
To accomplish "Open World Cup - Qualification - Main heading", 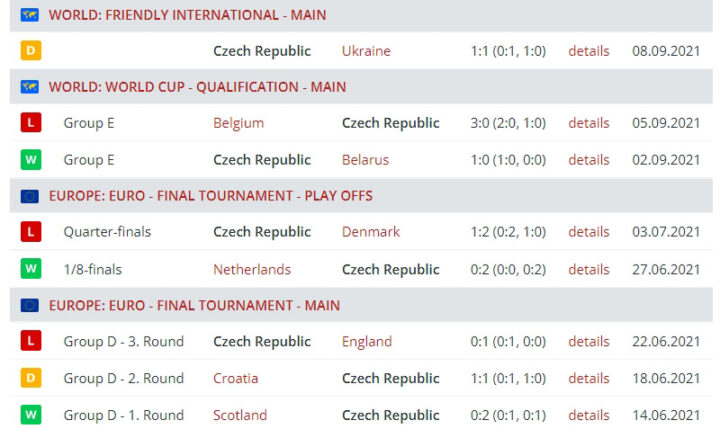I will click(197, 87).
